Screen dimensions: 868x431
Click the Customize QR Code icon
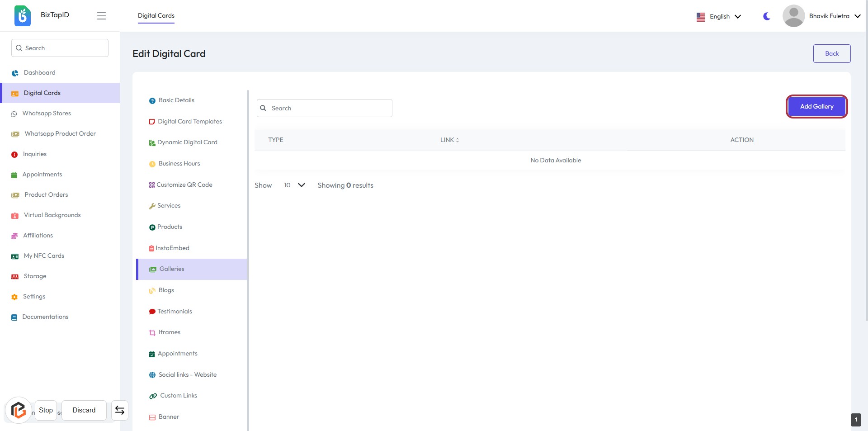[x=152, y=185]
